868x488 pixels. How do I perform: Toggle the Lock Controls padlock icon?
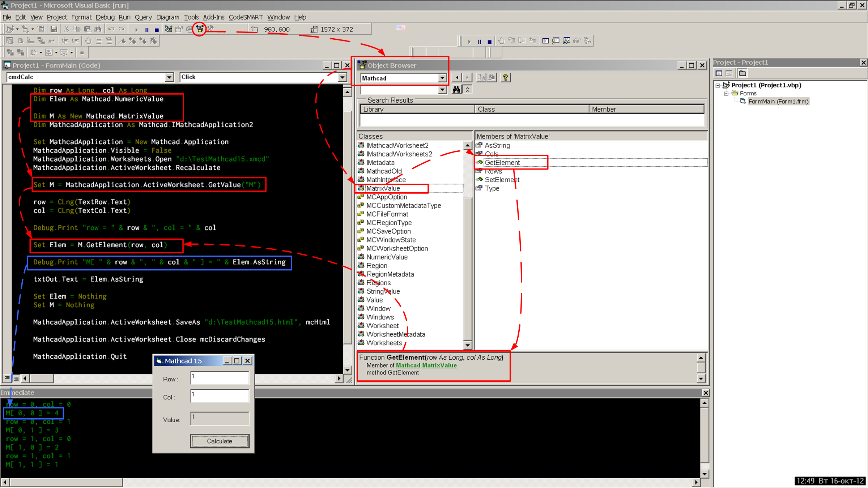pyautogui.click(x=82, y=52)
